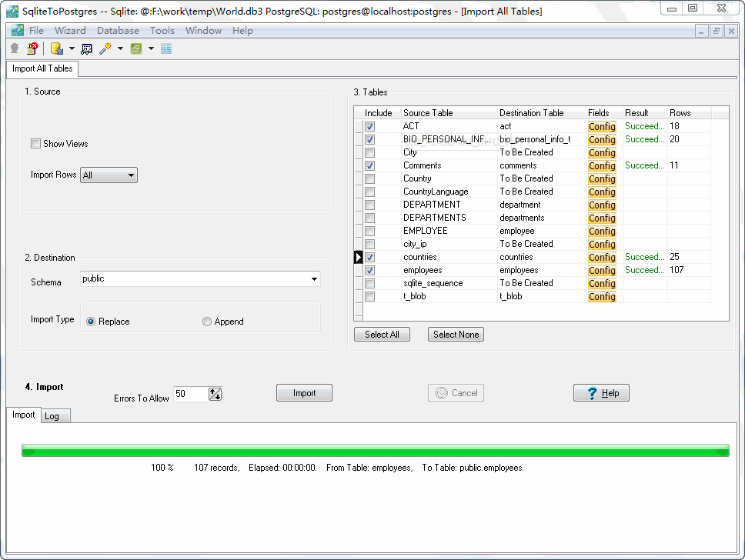745x560 pixels.
Task: Open Config for the City table
Action: point(602,152)
